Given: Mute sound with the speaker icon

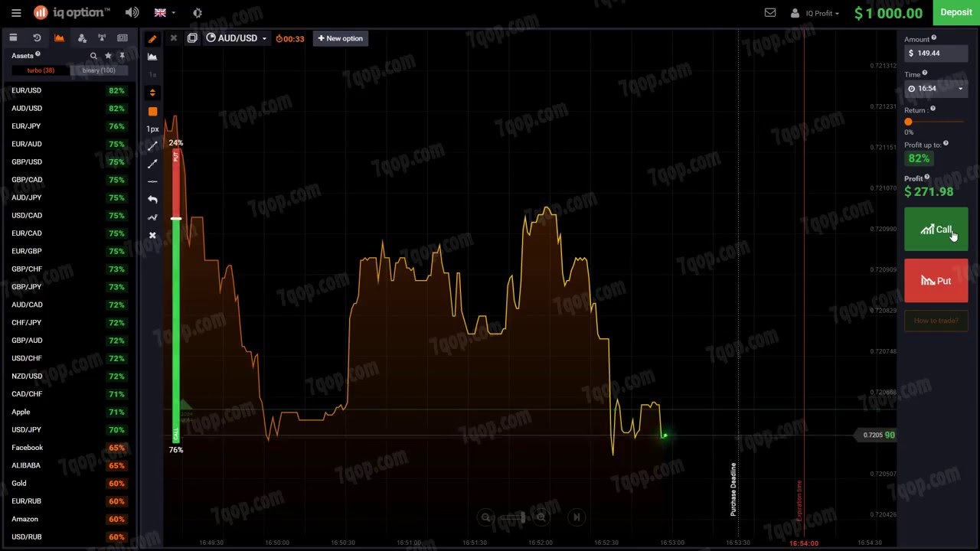Looking at the screenshot, I should point(132,13).
